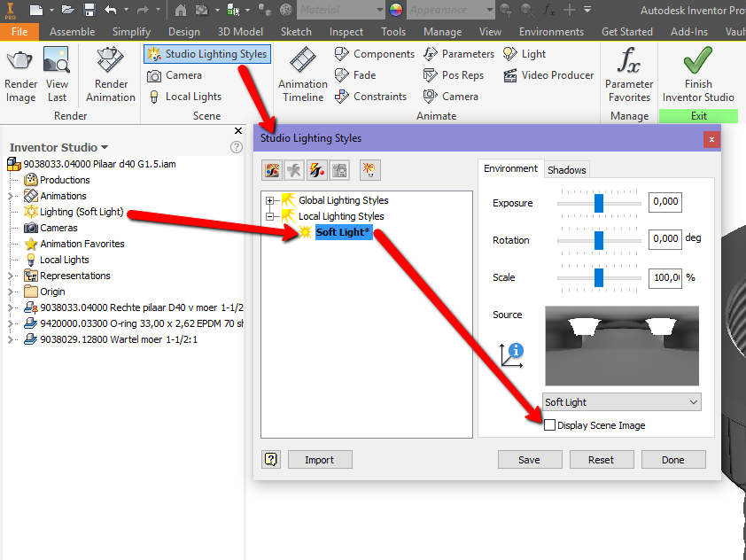
Task: Select the Environment tab
Action: pyautogui.click(x=510, y=168)
